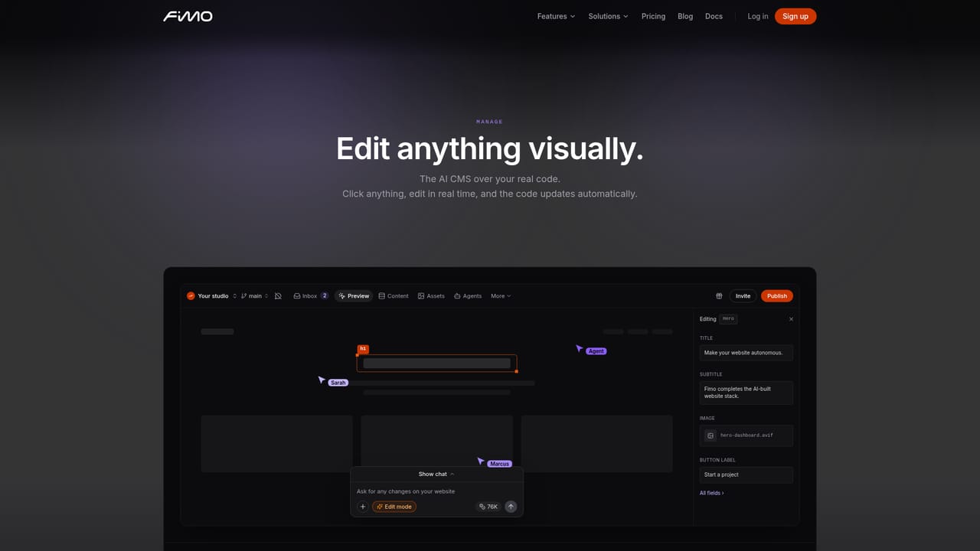Open the Docs link
The height and width of the screenshot is (551, 980).
coord(714,16)
